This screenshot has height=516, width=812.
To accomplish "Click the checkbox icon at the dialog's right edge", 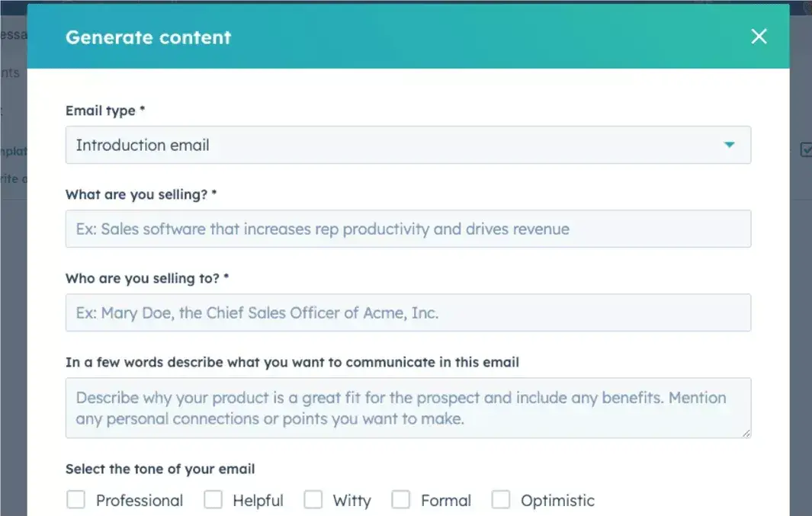I will [805, 150].
